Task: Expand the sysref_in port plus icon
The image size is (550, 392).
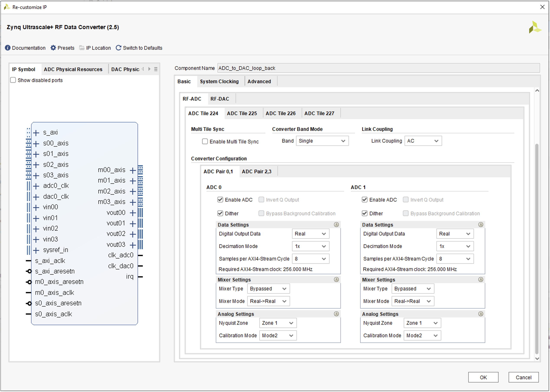Action: pos(36,250)
